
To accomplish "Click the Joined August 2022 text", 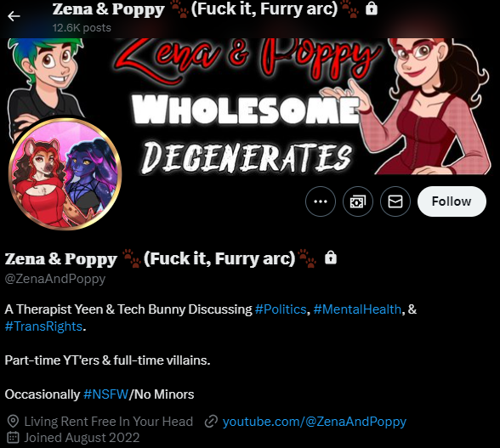I will 82,438.
